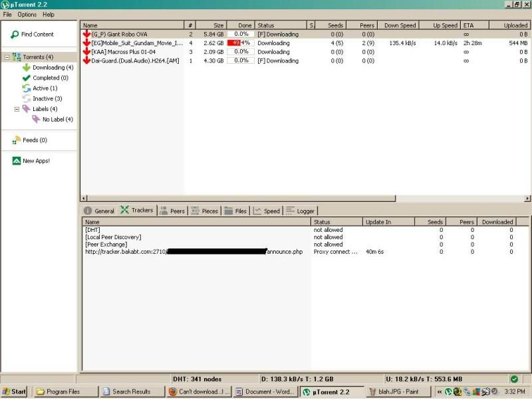Select the [DHT] tracker row
Screen dimensions: 532x400
(x=305, y=230)
